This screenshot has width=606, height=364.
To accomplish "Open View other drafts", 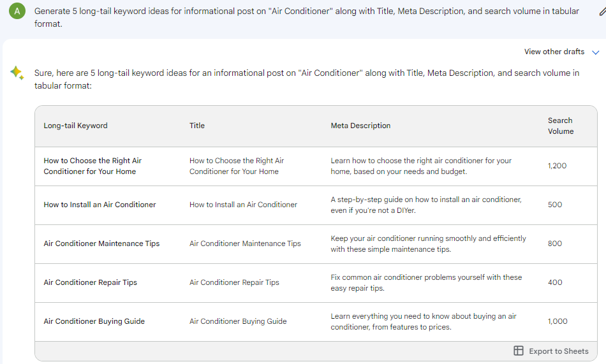I will point(554,52).
